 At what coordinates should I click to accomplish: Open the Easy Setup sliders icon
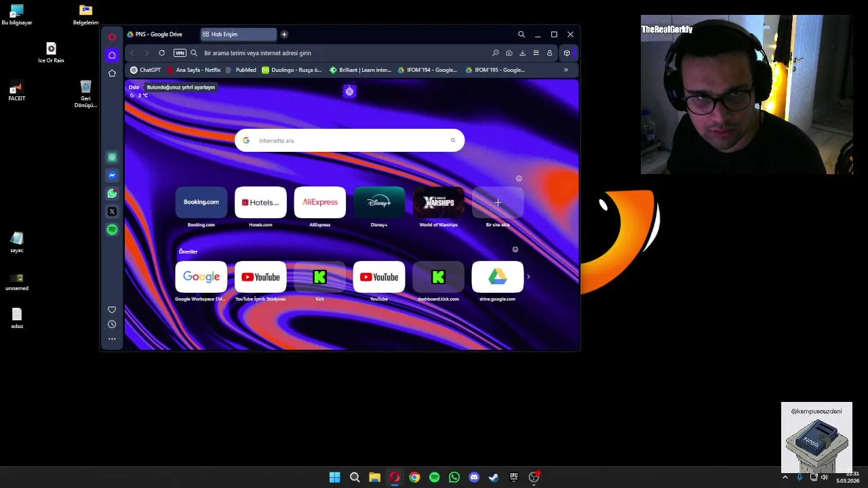536,53
